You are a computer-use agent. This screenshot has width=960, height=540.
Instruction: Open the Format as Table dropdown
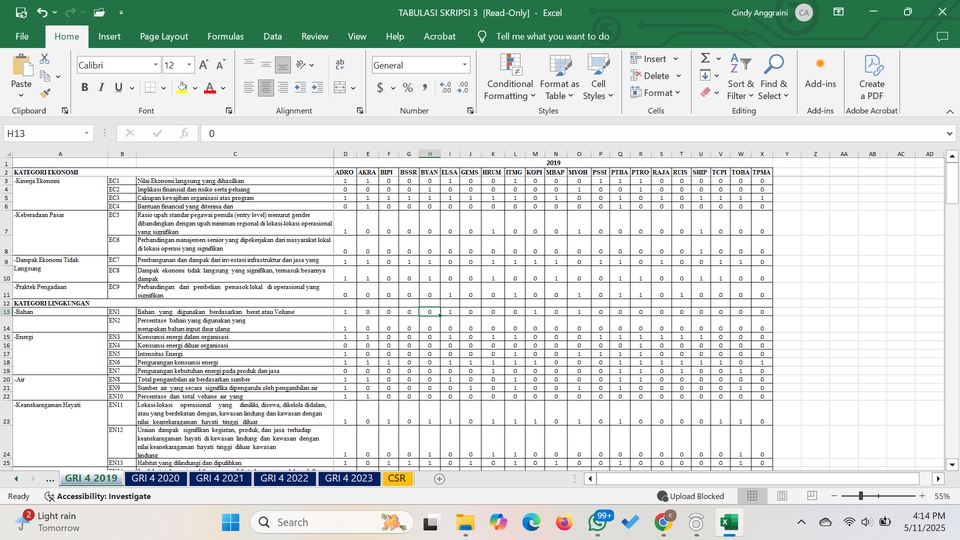(x=559, y=77)
